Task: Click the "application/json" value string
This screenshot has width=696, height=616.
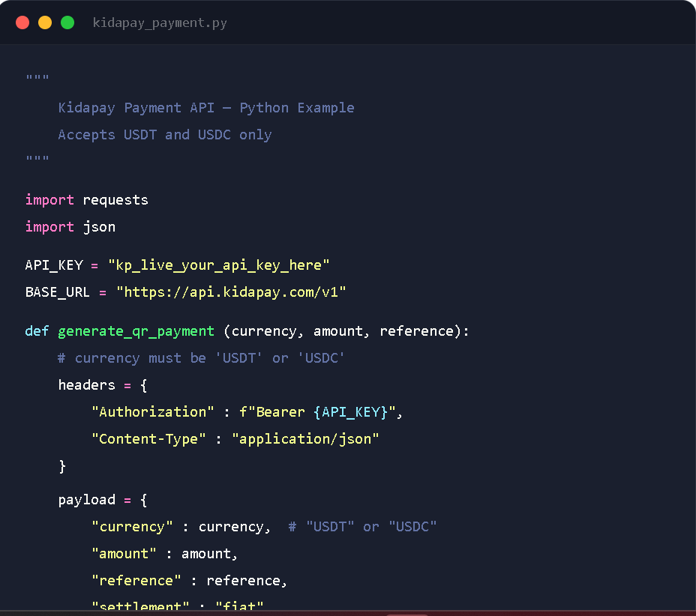Action: [305, 439]
